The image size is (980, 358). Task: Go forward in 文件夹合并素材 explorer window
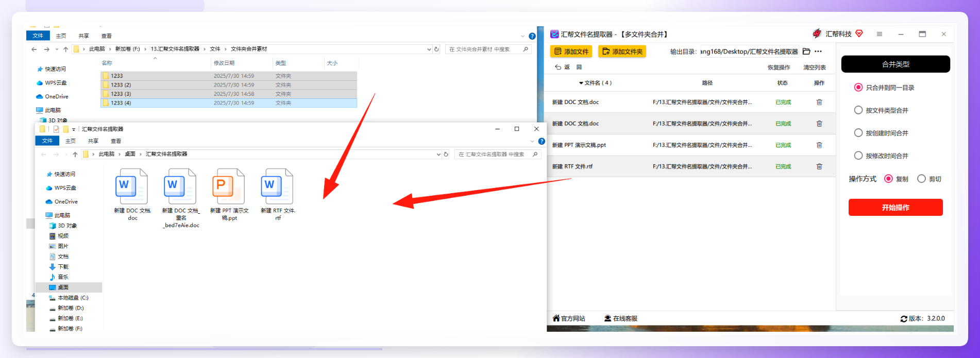(x=47, y=49)
